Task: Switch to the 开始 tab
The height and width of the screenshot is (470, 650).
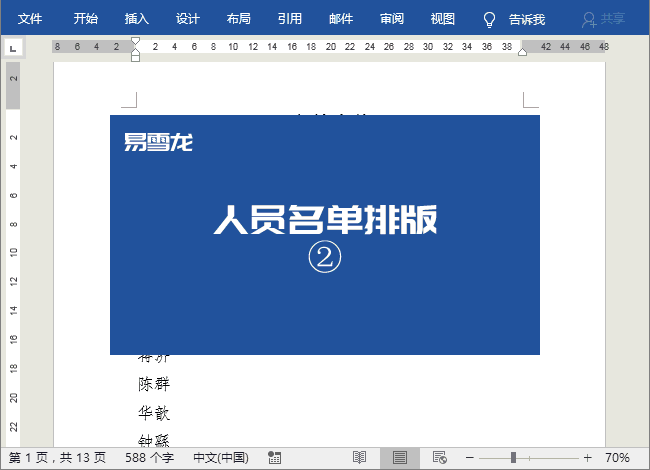Action: tap(85, 19)
